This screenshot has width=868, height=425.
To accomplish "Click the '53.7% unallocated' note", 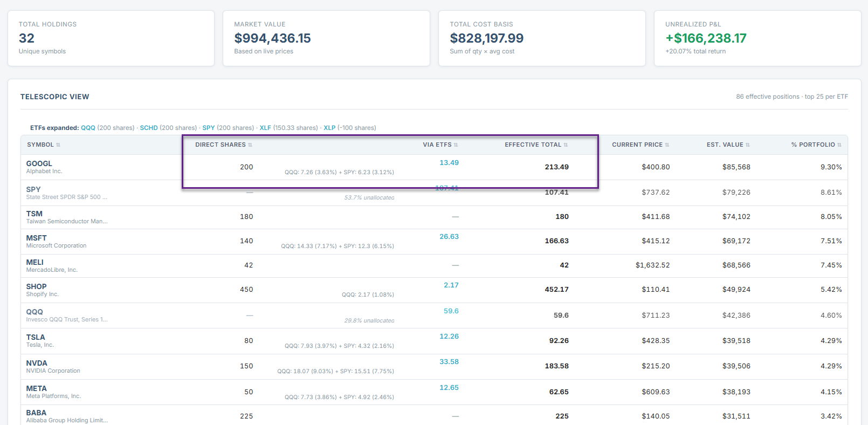I will (369, 198).
